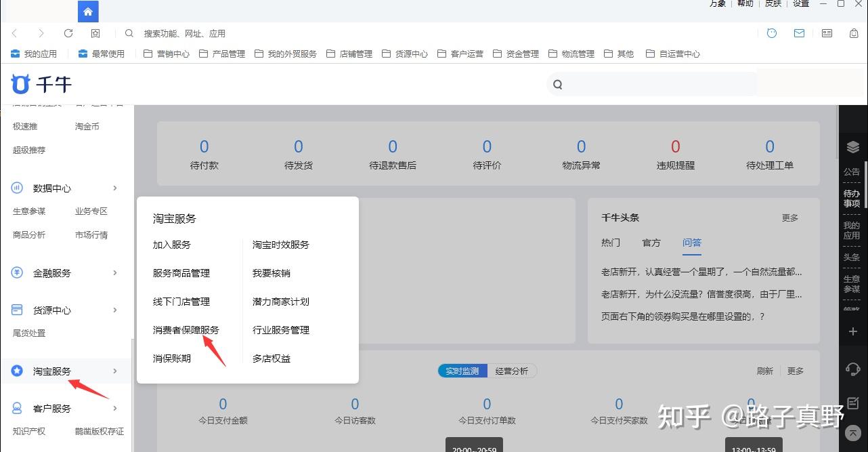Go forward with the right arrow
The height and width of the screenshot is (452, 868).
[41, 33]
